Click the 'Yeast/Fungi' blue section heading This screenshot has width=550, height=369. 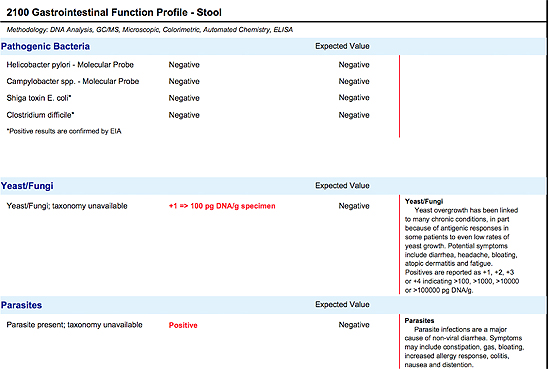coord(27,186)
